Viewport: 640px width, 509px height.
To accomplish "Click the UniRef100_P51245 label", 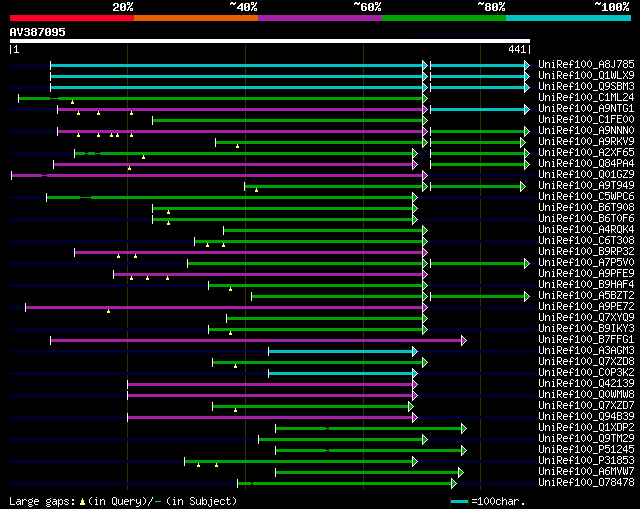I will tap(586, 450).
